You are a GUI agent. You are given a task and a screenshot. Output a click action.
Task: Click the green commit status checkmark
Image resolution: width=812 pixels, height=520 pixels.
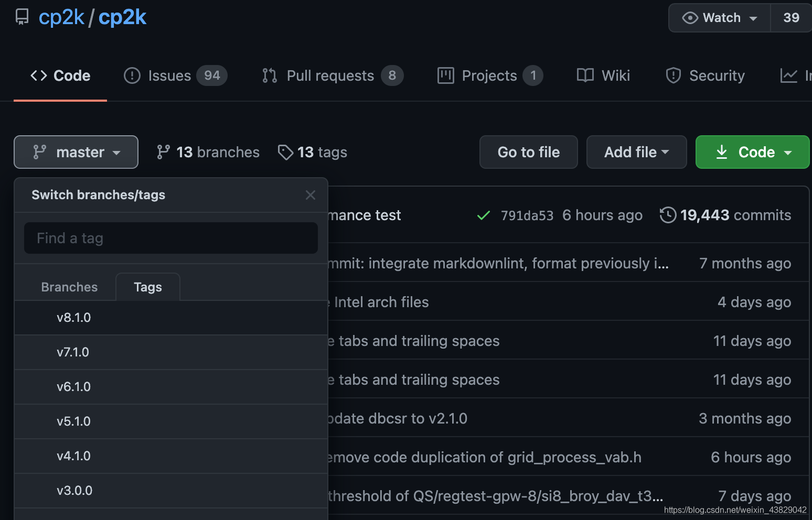pyautogui.click(x=484, y=215)
